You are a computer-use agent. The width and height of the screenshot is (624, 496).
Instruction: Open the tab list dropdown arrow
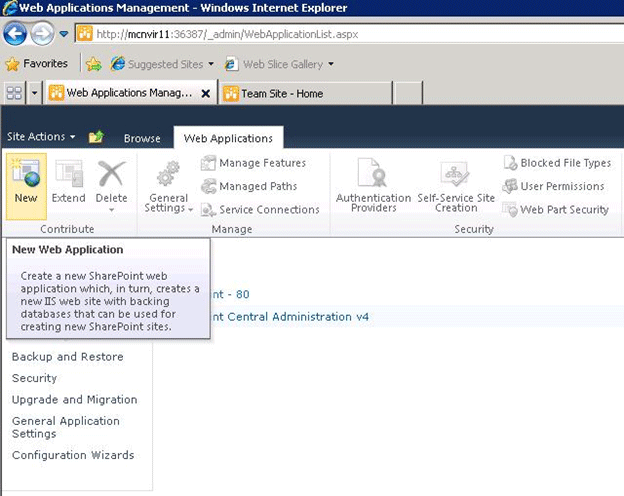35,93
